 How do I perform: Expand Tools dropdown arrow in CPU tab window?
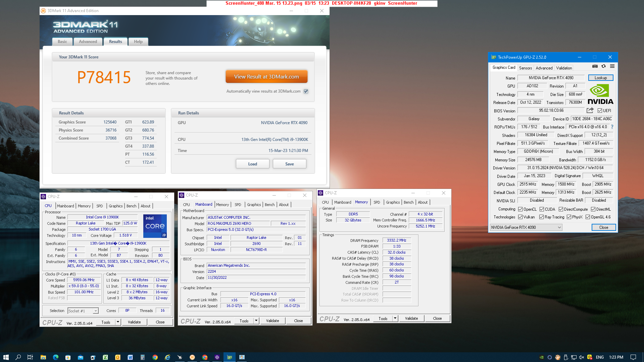point(118,322)
